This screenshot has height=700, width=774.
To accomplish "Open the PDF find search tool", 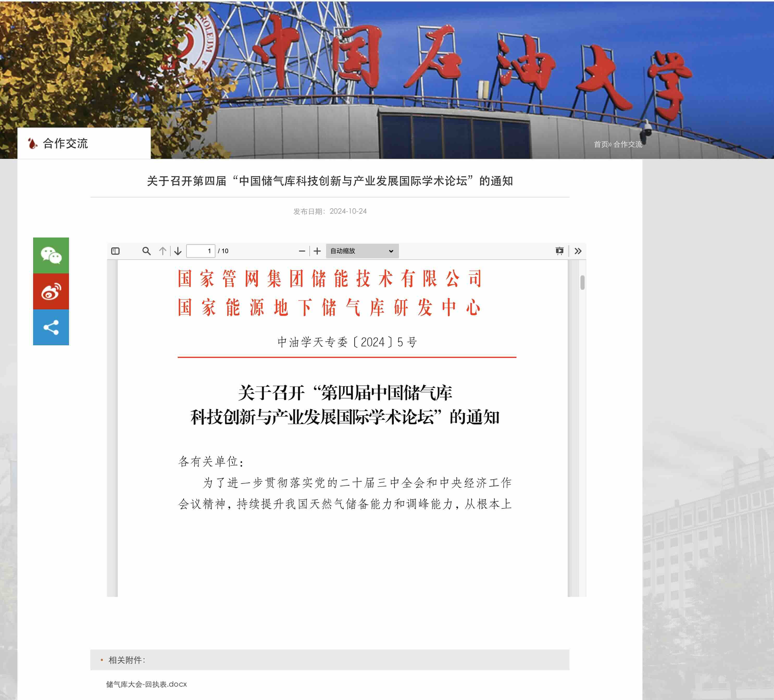I will [x=146, y=251].
